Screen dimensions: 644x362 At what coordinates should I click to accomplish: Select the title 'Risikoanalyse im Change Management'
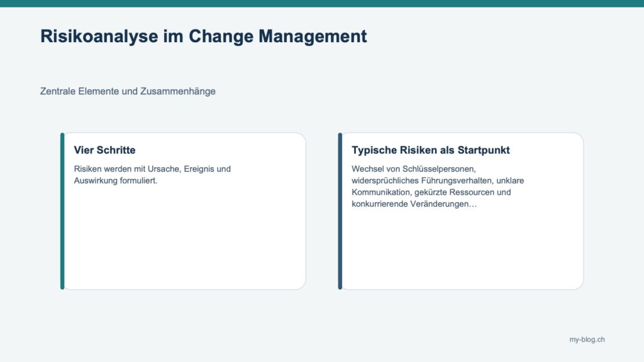203,36
